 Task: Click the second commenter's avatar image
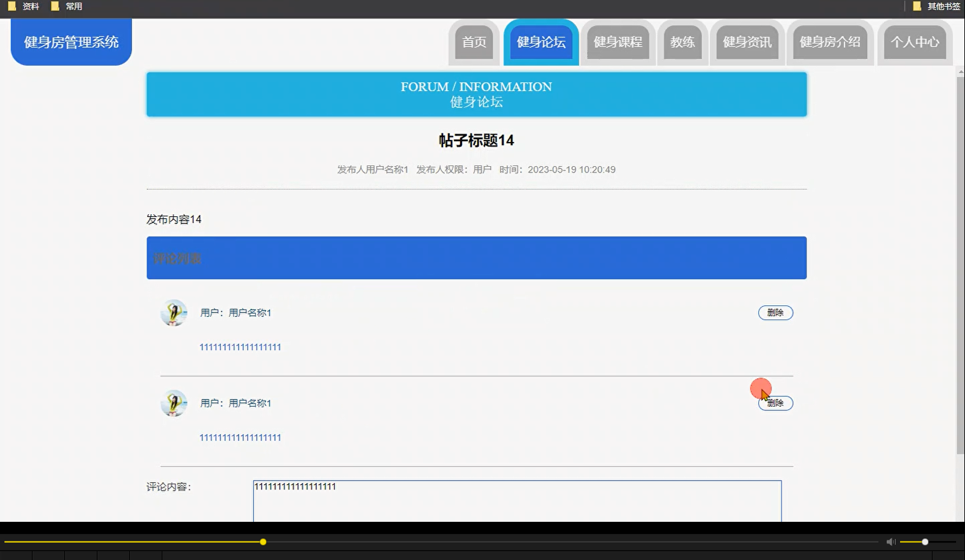(x=174, y=403)
